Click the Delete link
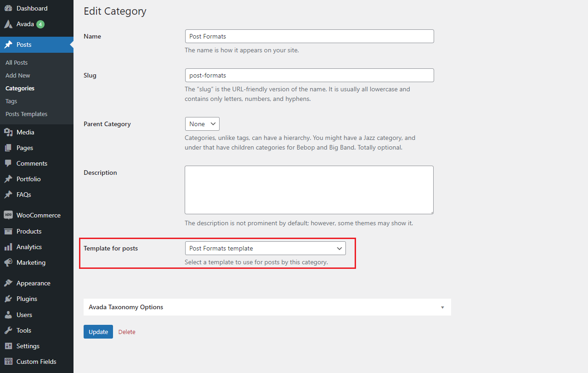This screenshot has height=373, width=588. [127, 332]
